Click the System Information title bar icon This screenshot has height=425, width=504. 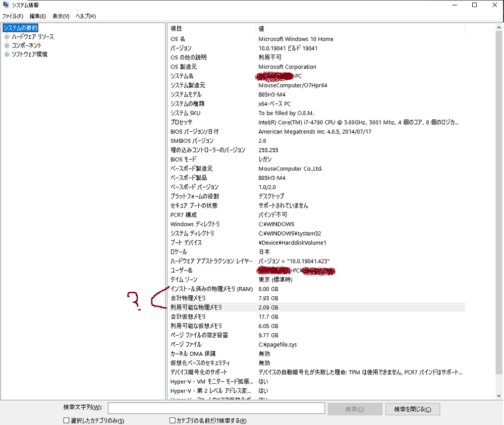tap(6, 5)
